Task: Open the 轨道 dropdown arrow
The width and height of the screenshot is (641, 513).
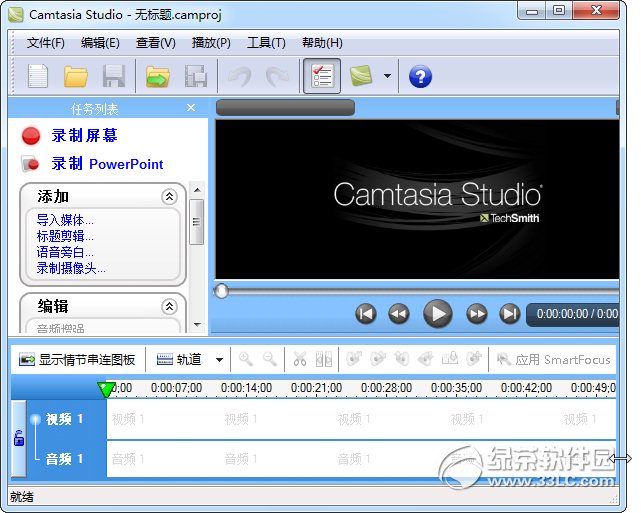Action: coord(219,360)
